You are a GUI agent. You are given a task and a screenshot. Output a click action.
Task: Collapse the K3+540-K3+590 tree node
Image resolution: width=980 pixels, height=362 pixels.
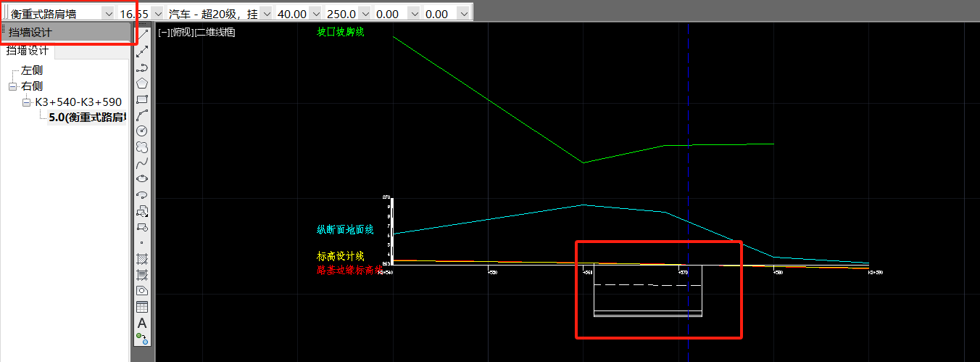[26, 102]
